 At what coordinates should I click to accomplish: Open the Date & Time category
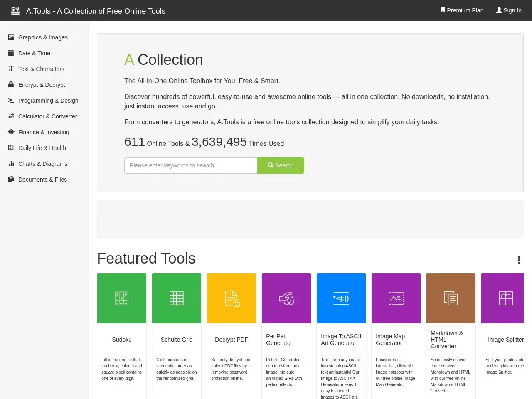click(34, 53)
